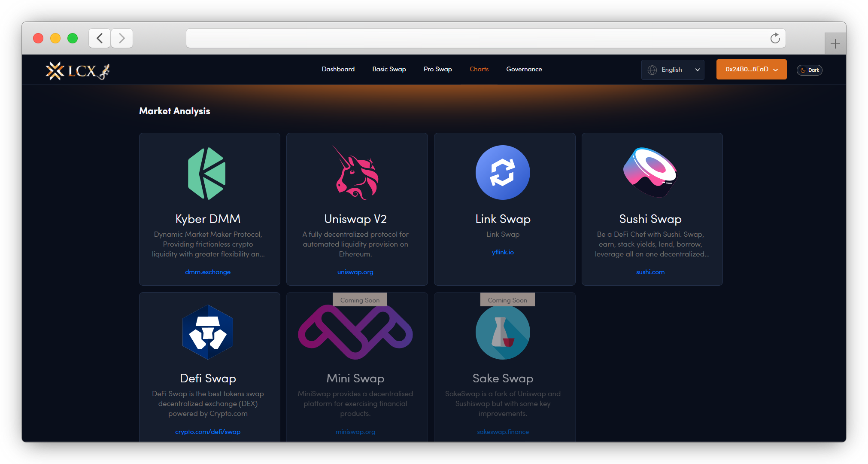
Task: Click the Mini Swap card title
Action: point(355,379)
